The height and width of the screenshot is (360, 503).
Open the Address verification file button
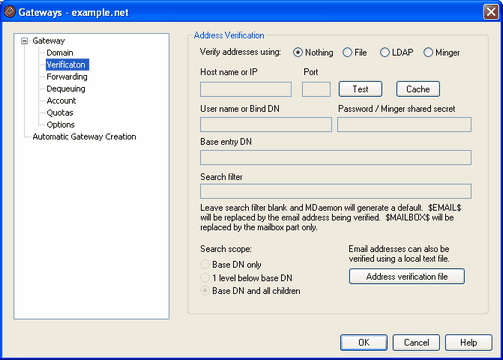pyautogui.click(x=407, y=276)
